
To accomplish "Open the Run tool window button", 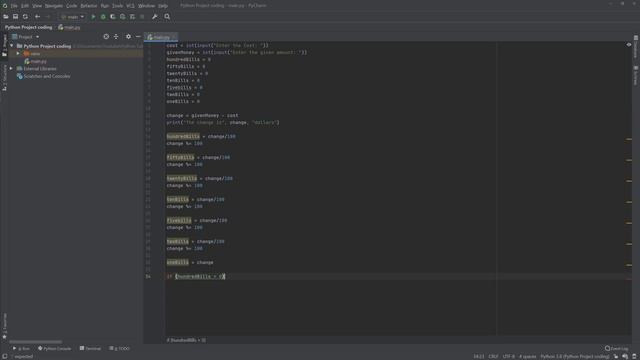I will 21,349.
